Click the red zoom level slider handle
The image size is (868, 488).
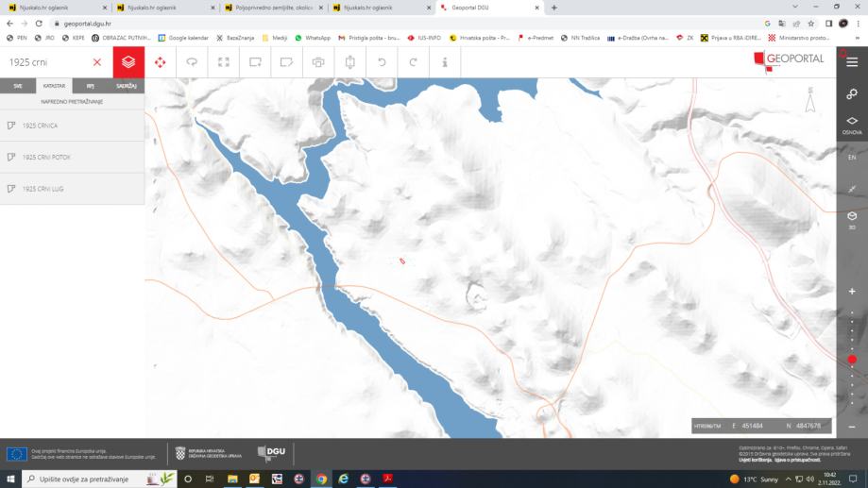[x=852, y=360]
